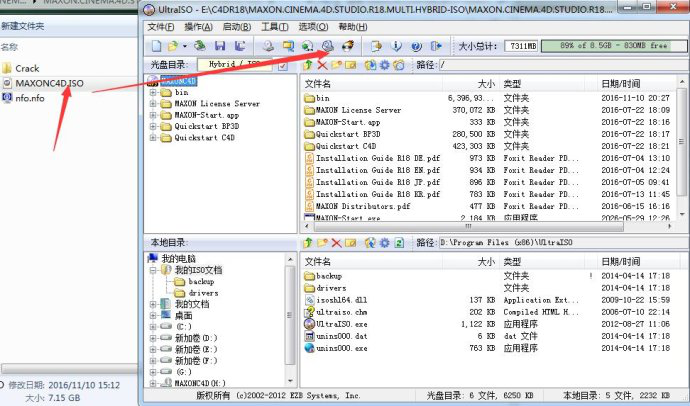Screen dimensions: 690x406
Task: Open the dropdown arrow beside the Open icon
Action: pos(185,46)
